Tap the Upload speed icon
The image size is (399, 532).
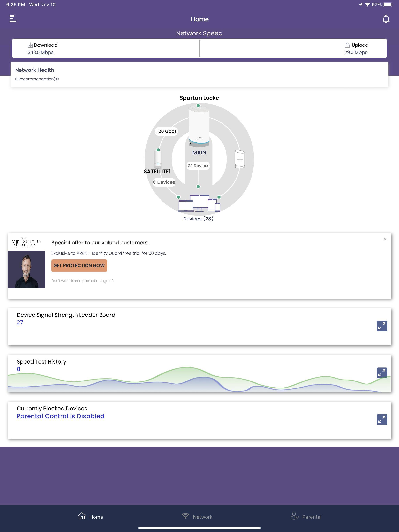point(347,45)
